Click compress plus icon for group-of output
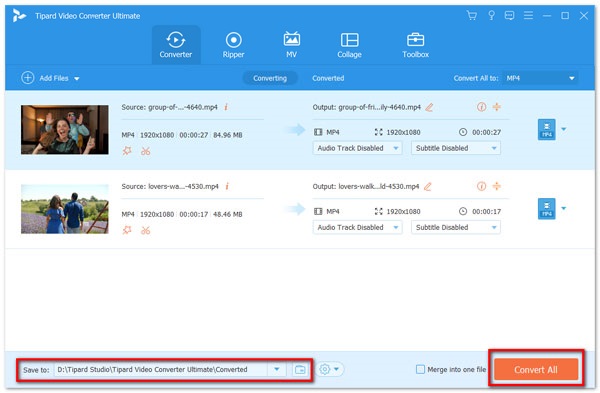This screenshot has height=393, width=600. click(497, 107)
